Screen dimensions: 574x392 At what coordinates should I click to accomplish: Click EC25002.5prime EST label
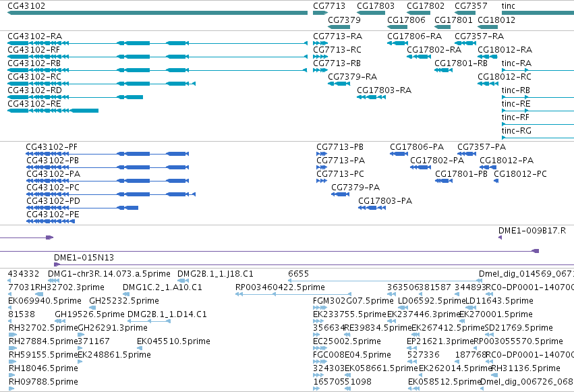point(347,341)
